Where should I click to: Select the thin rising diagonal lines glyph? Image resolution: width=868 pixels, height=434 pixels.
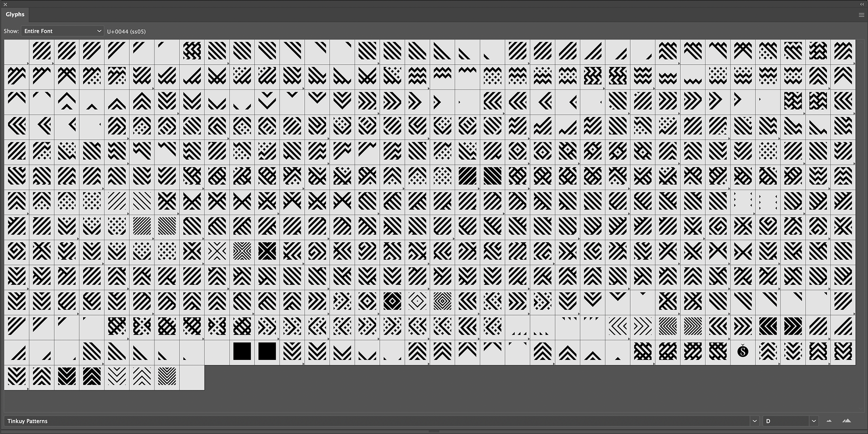(117, 201)
